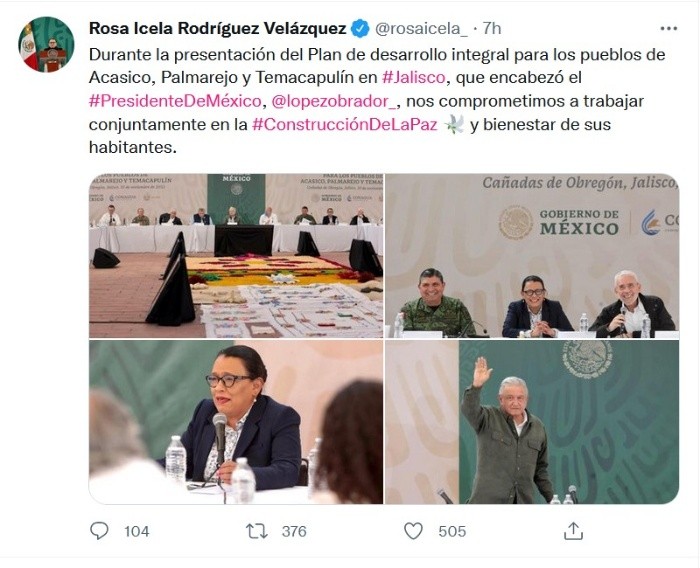The image size is (700, 568).
Task: Click the author name Rosa Icela Rodríguez Velázquez
Action: click(217, 29)
